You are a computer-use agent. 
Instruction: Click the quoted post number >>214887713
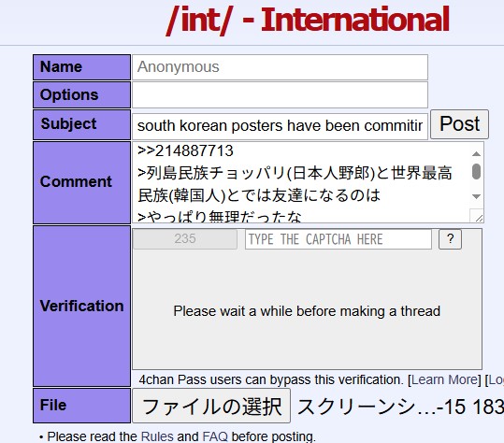point(185,151)
